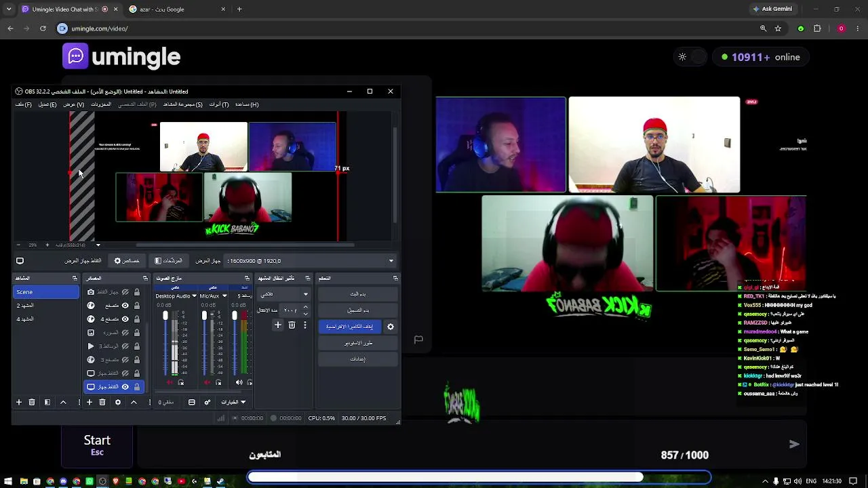This screenshot has height=488, width=868.
Task: Add a new scene in OBS Scenes panel
Action: click(x=19, y=403)
